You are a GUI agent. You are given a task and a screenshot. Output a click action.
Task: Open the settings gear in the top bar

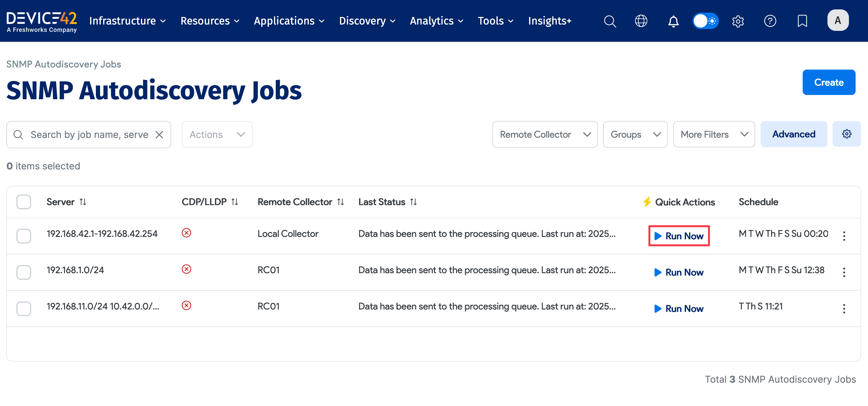[x=738, y=21]
